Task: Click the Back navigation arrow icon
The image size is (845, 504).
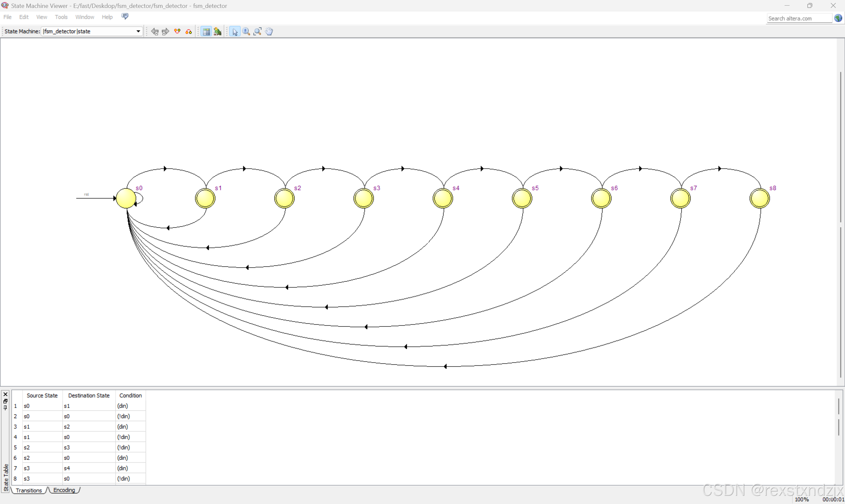Action: coord(154,32)
